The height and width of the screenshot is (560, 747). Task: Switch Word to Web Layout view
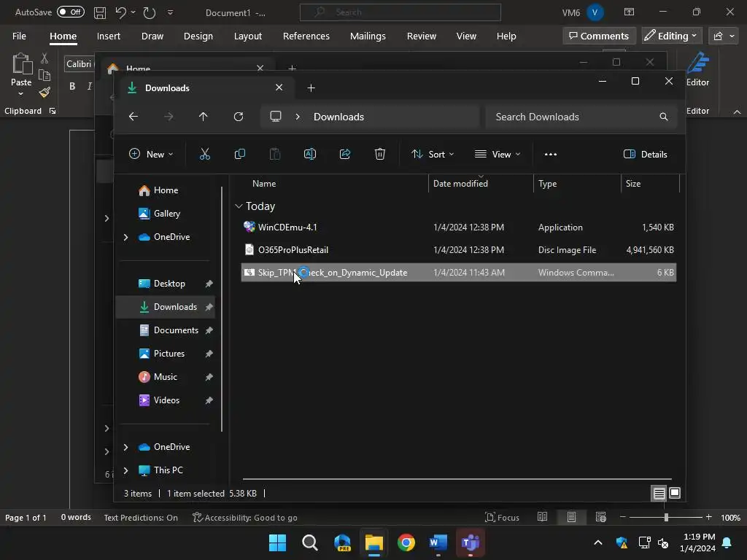tap(601, 517)
